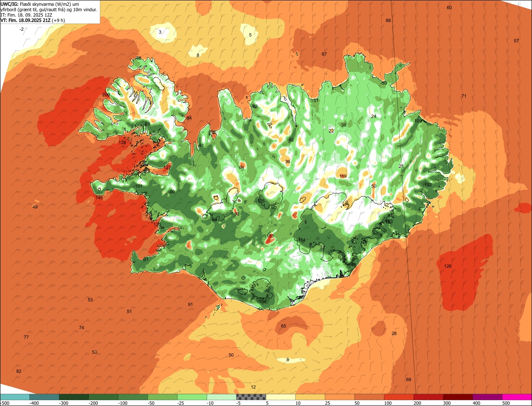
Task: Click the '-154' value on the south coast
Action: [262, 302]
